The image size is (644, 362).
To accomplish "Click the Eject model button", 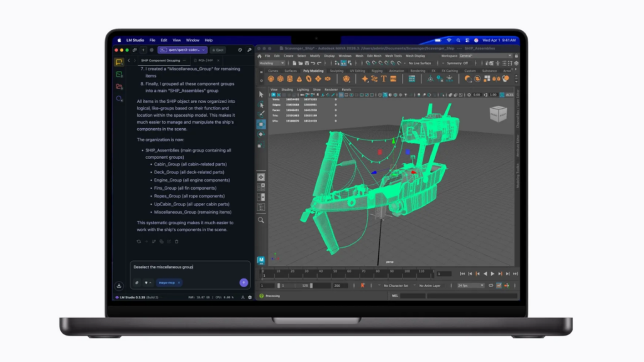I will 218,50.
